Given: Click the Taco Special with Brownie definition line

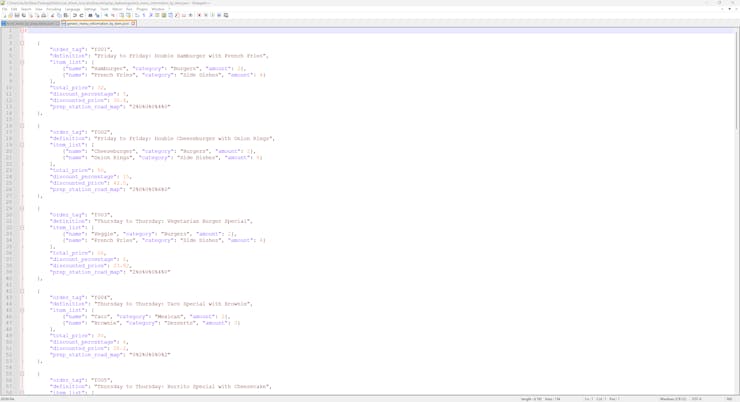Looking at the screenshot, I should [151, 304].
